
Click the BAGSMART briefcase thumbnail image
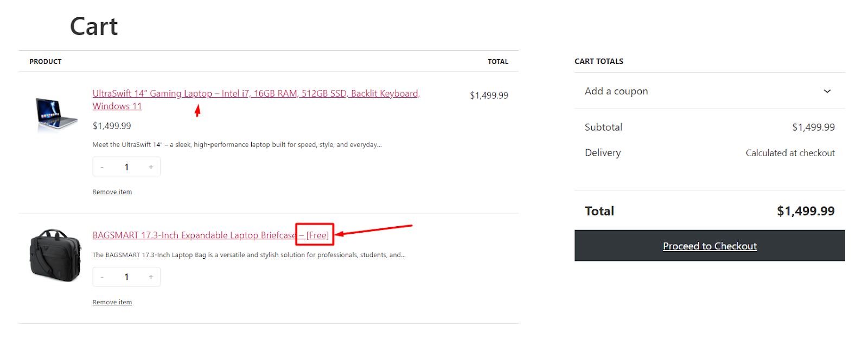point(55,255)
